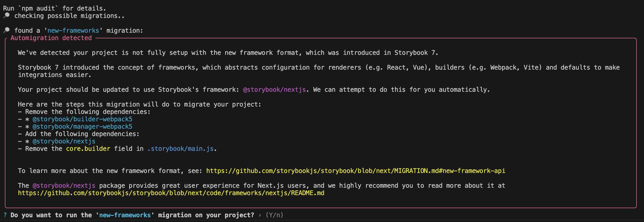Click '@storybook/nextjs' under Add the following dependencies
The width and height of the screenshot is (644, 222).
[x=64, y=141]
